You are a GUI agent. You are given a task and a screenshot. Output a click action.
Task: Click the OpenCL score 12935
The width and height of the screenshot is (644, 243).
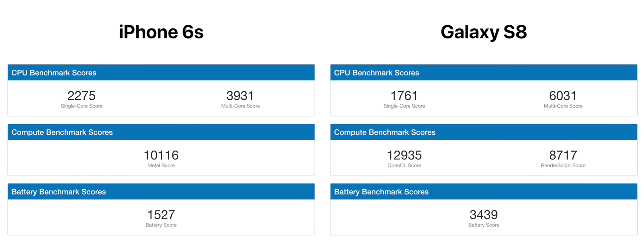pos(404,155)
